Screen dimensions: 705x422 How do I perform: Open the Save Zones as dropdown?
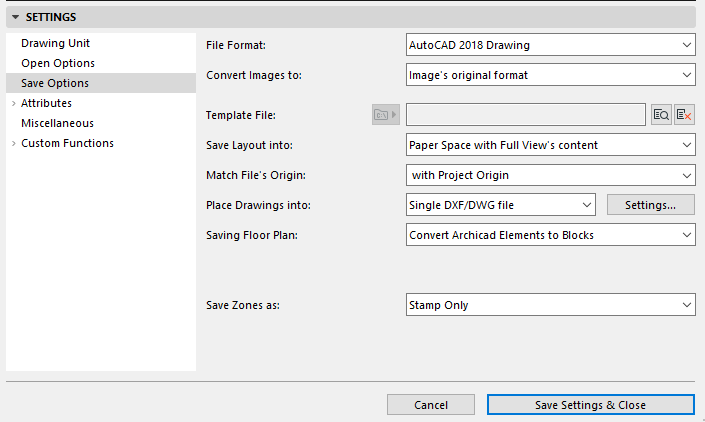point(550,304)
